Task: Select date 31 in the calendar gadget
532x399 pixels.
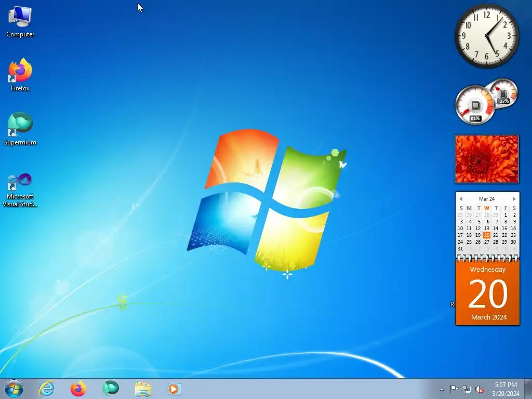Action: (x=460, y=249)
